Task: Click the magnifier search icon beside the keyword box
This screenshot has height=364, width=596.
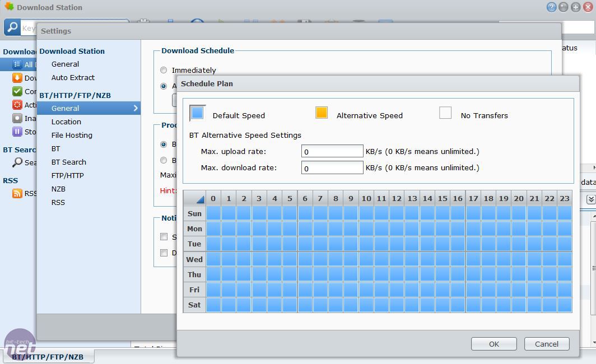Action: point(12,27)
